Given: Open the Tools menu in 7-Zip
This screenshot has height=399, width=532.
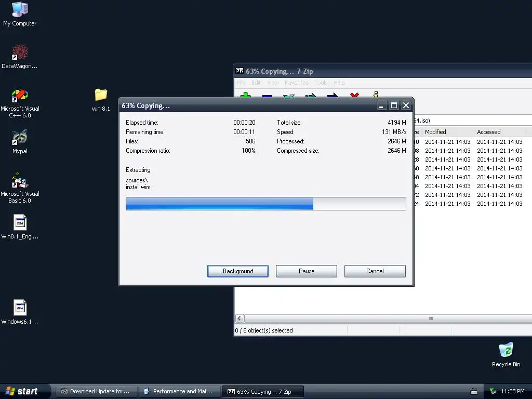Looking at the screenshot, I should tap(321, 83).
